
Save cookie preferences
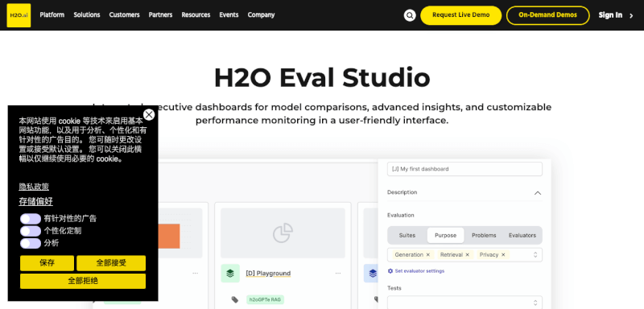click(47, 263)
